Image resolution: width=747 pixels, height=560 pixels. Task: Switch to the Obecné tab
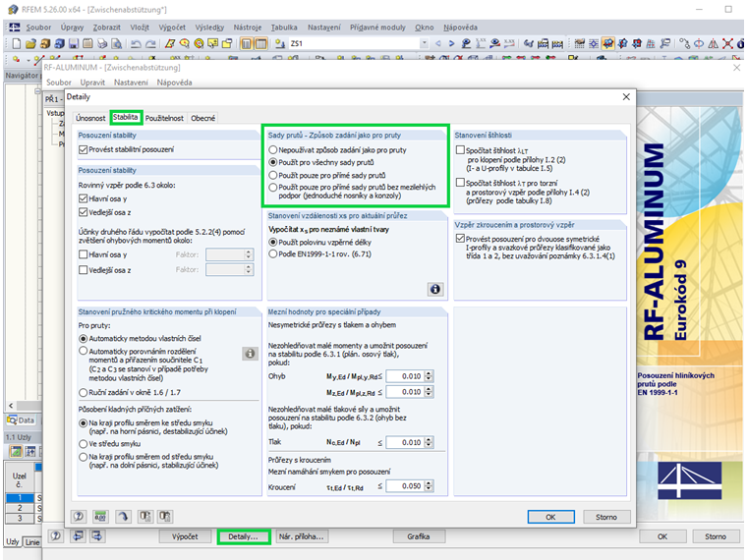(202, 118)
